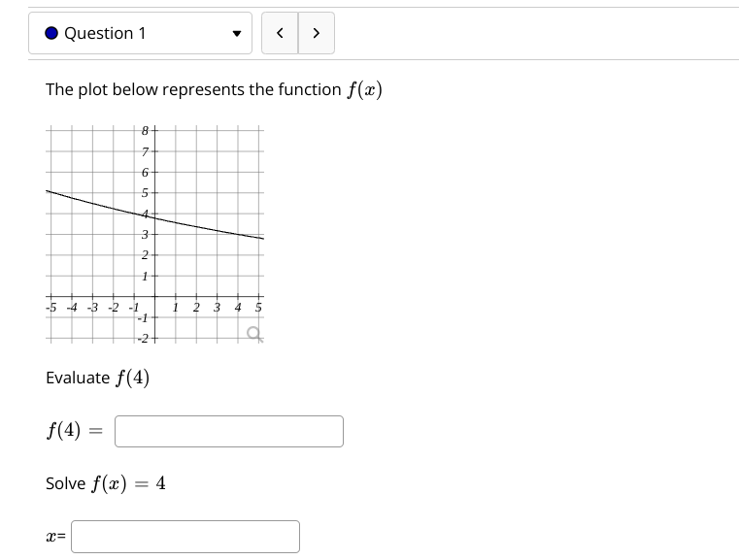739x560 pixels.
Task: Click the f(x) curve at its y-intercept
Action: pyautogui.click(x=154, y=217)
